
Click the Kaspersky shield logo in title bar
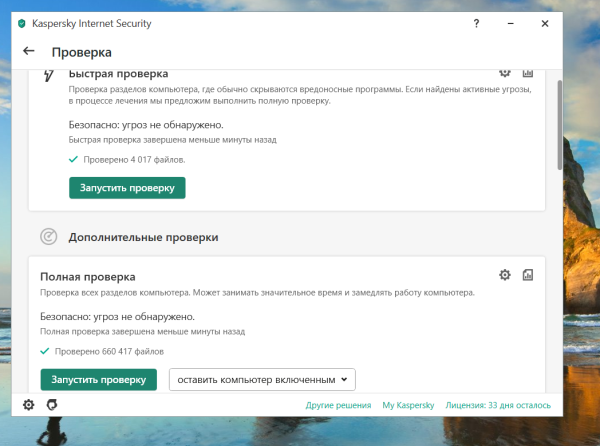point(22,24)
